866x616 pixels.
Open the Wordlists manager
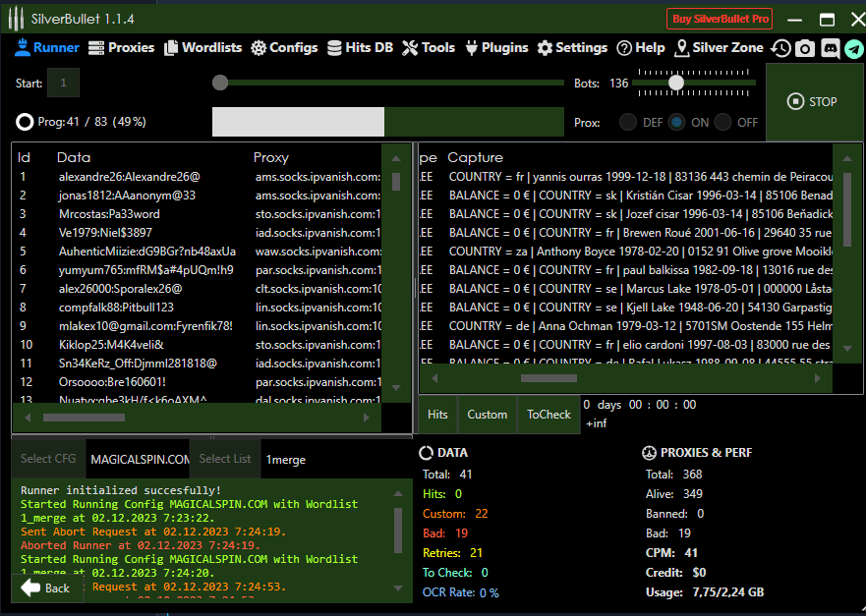[202, 47]
